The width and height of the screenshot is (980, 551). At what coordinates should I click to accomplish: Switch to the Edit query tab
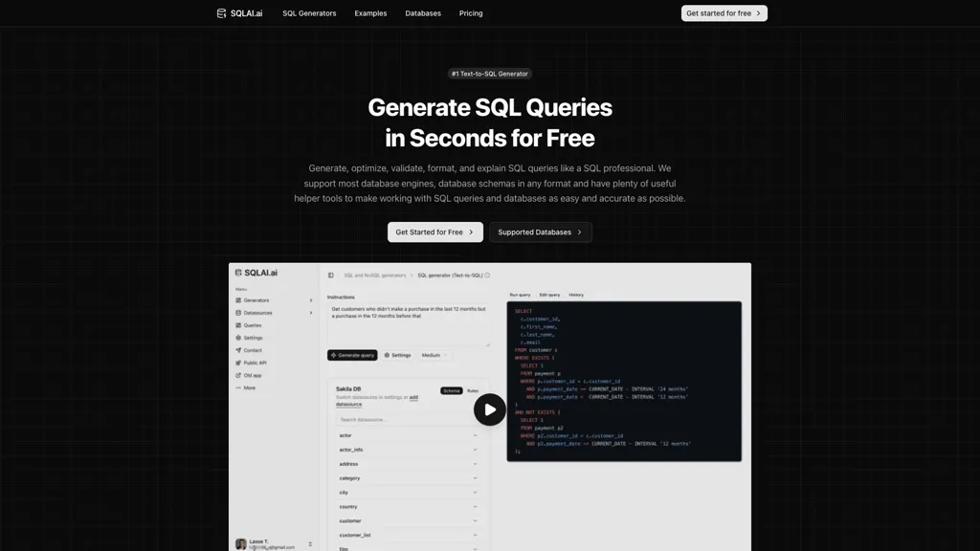pos(549,295)
